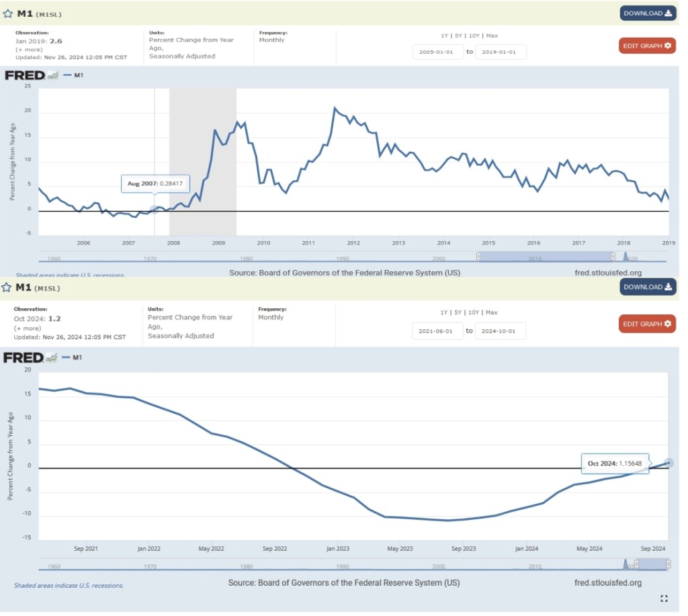The width and height of the screenshot is (688, 616).
Task: Edit end date field 2019-01-01
Action: point(501,52)
